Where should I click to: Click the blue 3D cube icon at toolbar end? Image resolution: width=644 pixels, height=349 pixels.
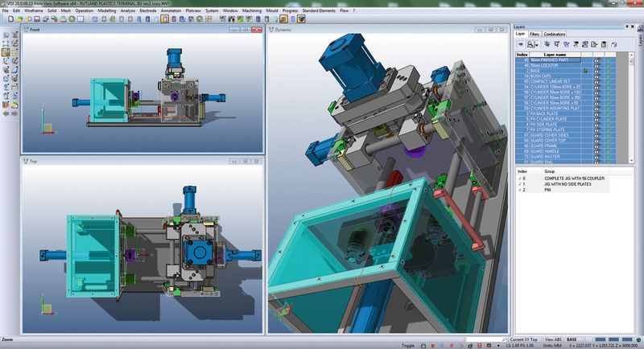[x=301, y=18]
